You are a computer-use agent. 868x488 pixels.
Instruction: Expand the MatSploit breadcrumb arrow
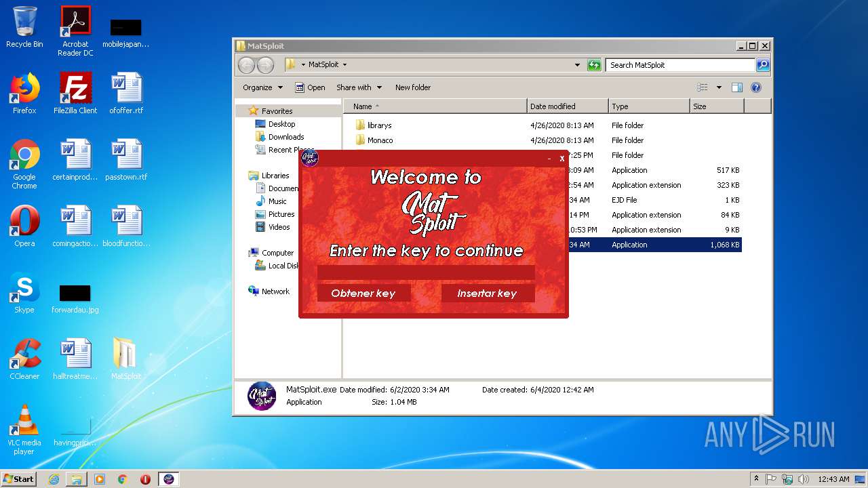344,65
